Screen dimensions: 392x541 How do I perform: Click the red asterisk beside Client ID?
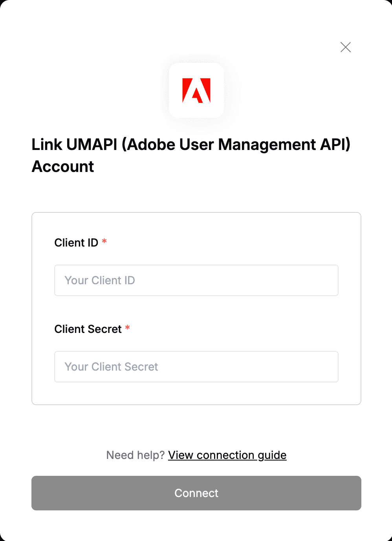pyautogui.click(x=104, y=241)
